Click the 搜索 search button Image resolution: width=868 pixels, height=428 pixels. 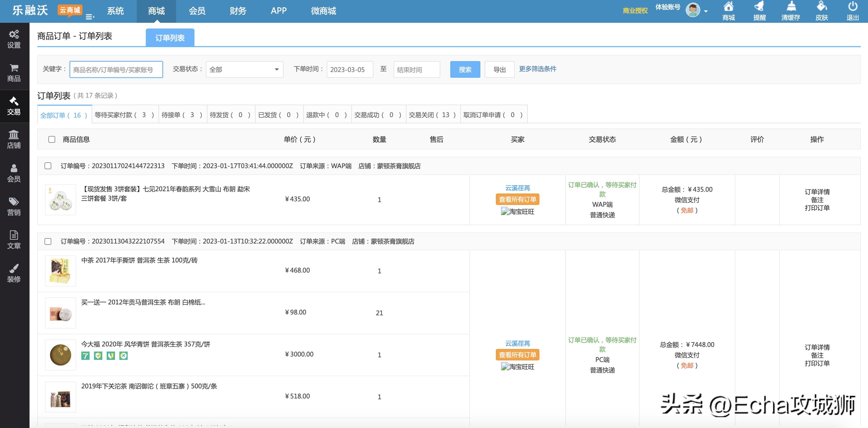465,69
